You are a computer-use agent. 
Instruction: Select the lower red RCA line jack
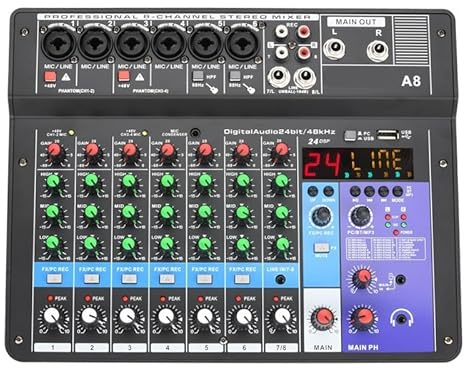(x=303, y=52)
